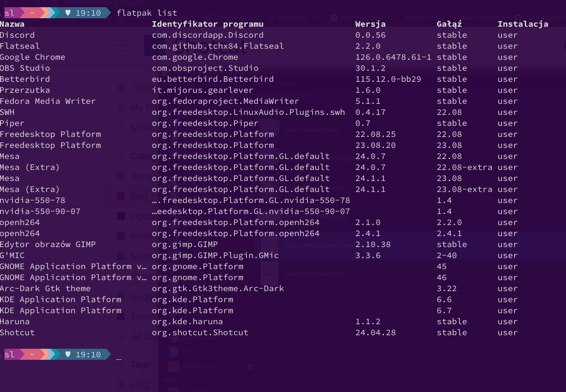Click Betterbird version "115.12.0-bb29"
The image size is (566, 392).
(388, 79)
